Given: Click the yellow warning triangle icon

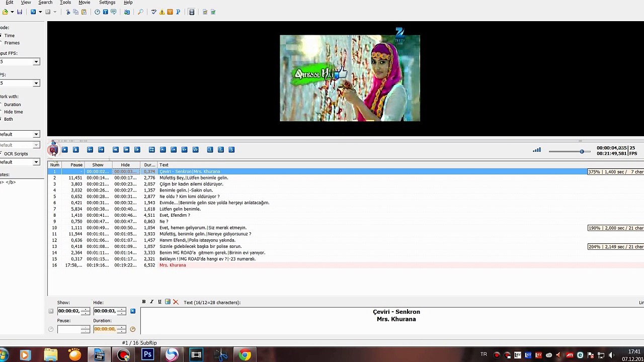Looking at the screenshot, I should click(x=162, y=12).
